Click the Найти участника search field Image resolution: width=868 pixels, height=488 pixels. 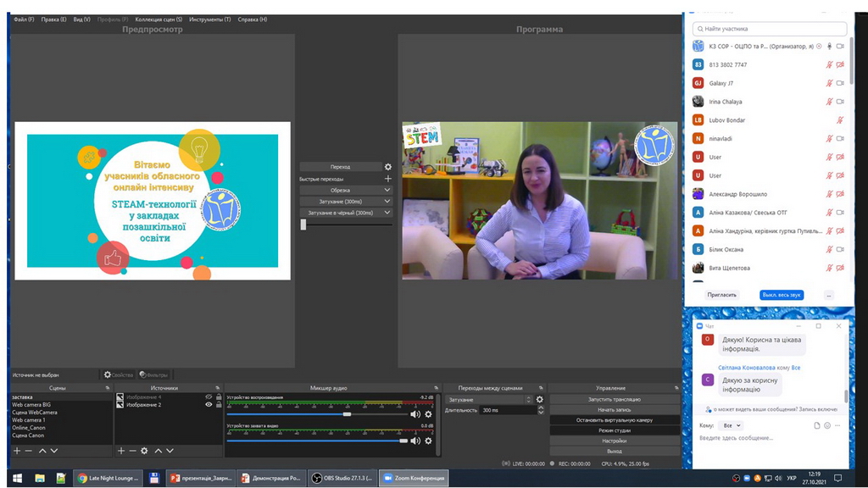[x=769, y=29]
